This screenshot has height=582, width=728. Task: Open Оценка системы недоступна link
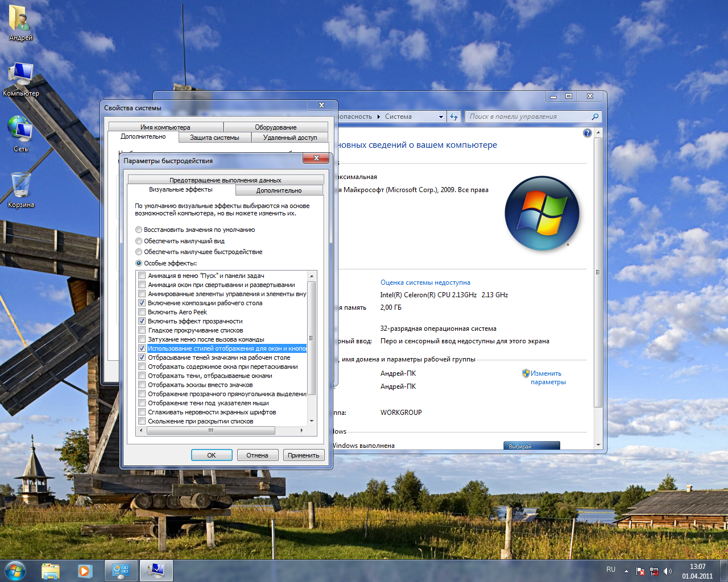[425, 282]
